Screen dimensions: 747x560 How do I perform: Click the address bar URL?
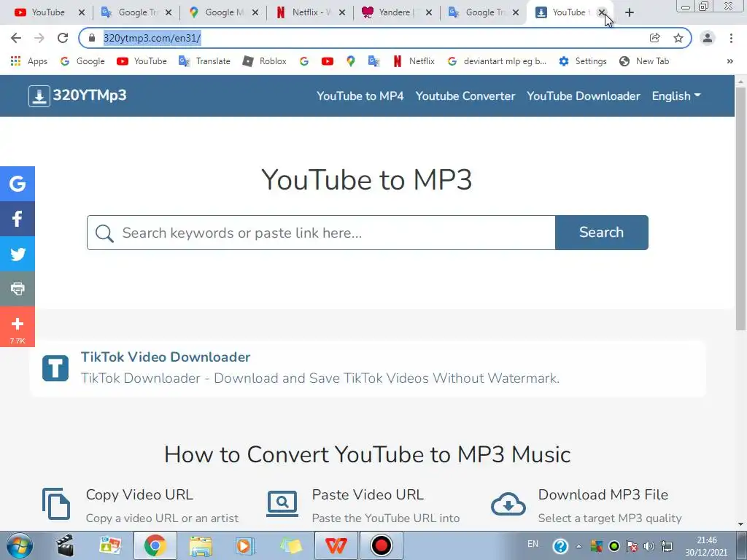[x=152, y=38]
